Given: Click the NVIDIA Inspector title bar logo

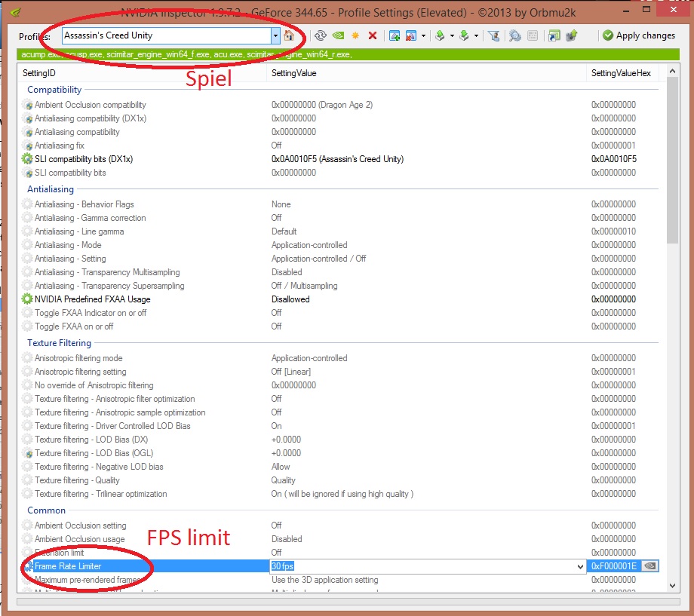Looking at the screenshot, I should (15, 12).
